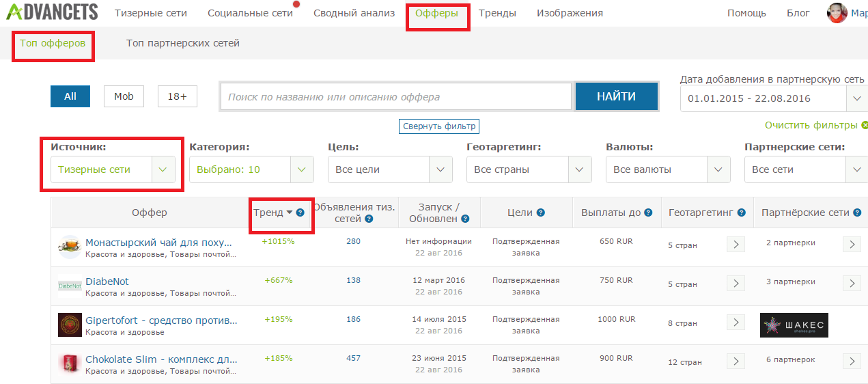Switch to Топ партнерских сетей tab
This screenshot has width=868, height=384.
tap(183, 43)
